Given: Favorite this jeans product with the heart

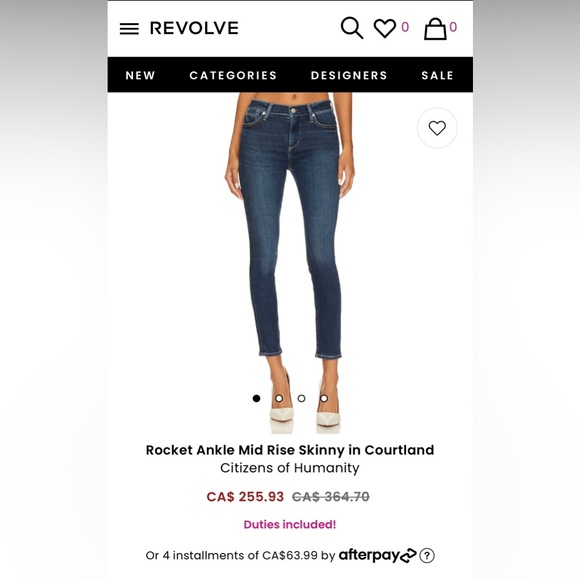Looking at the screenshot, I should [437, 128].
